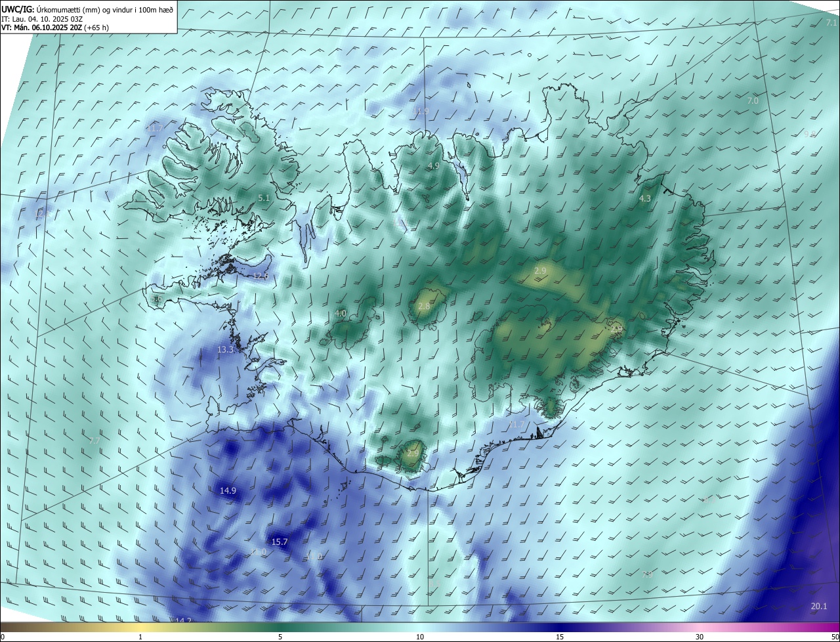Click the color scale tick labeled 10

420,637
